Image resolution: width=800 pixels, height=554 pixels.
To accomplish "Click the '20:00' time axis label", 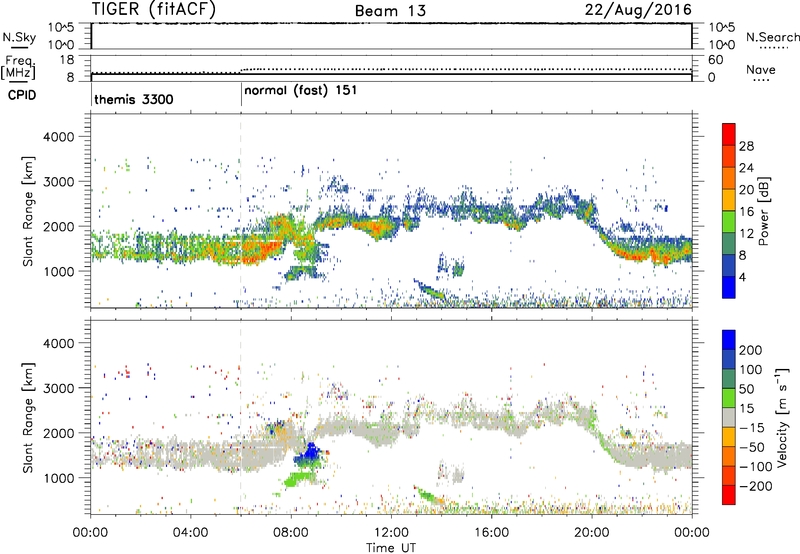I will point(591,533).
